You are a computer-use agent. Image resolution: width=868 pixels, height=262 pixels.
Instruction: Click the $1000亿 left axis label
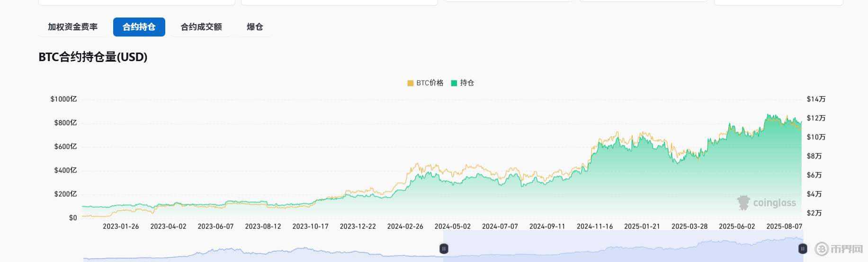coord(63,99)
